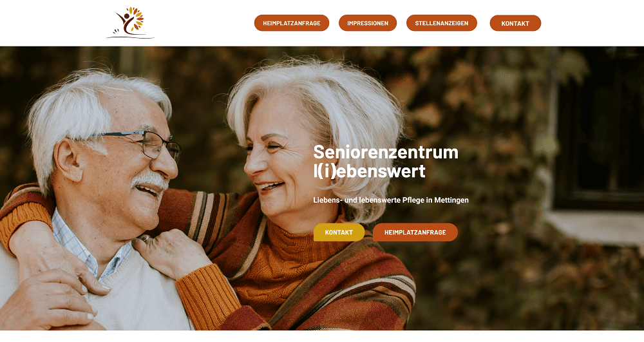Open the Heimplatzanfrage page from top navigation
Viewport: 644px width, 342px height.
[x=292, y=23]
